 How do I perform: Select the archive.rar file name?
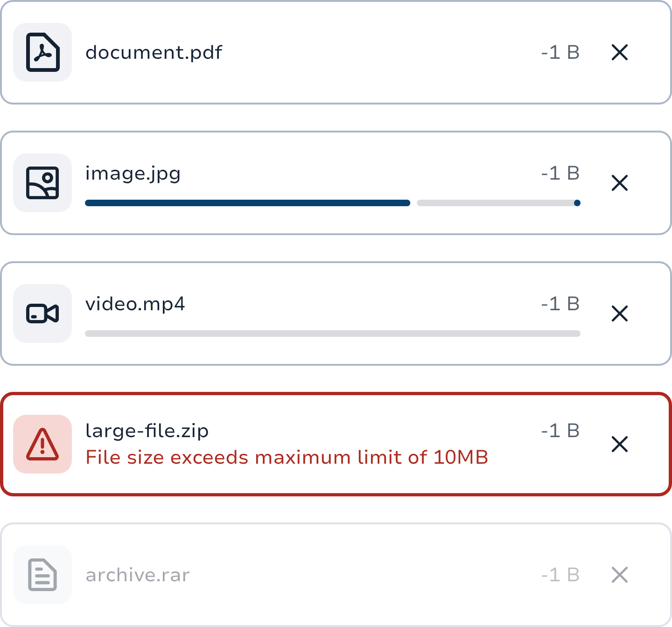coord(138,575)
